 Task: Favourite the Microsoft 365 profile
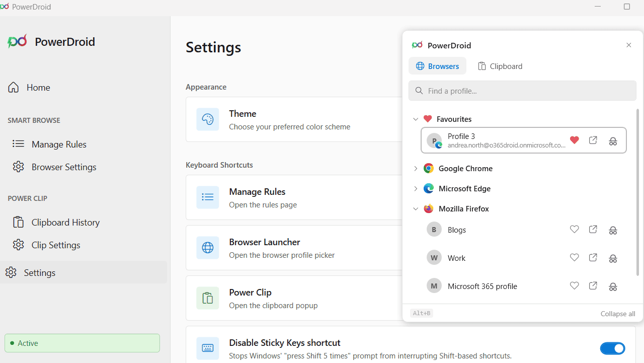tap(574, 286)
